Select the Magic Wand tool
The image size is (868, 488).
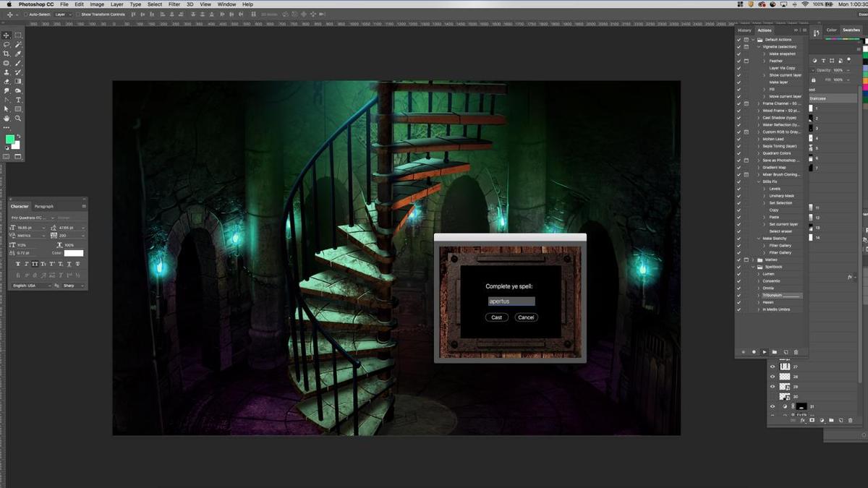[x=18, y=44]
